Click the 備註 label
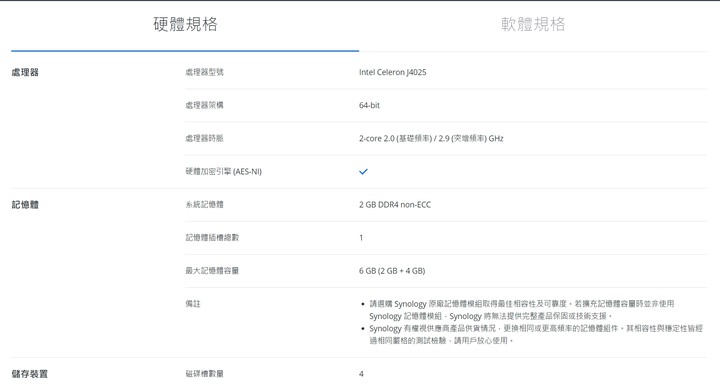Image resolution: width=720 pixels, height=390 pixels. 193,304
